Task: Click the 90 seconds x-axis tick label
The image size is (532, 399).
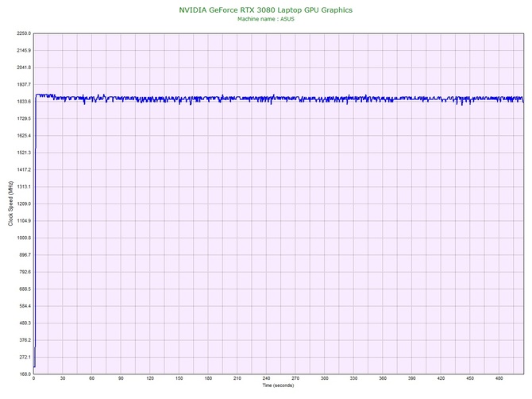Action: [121, 378]
